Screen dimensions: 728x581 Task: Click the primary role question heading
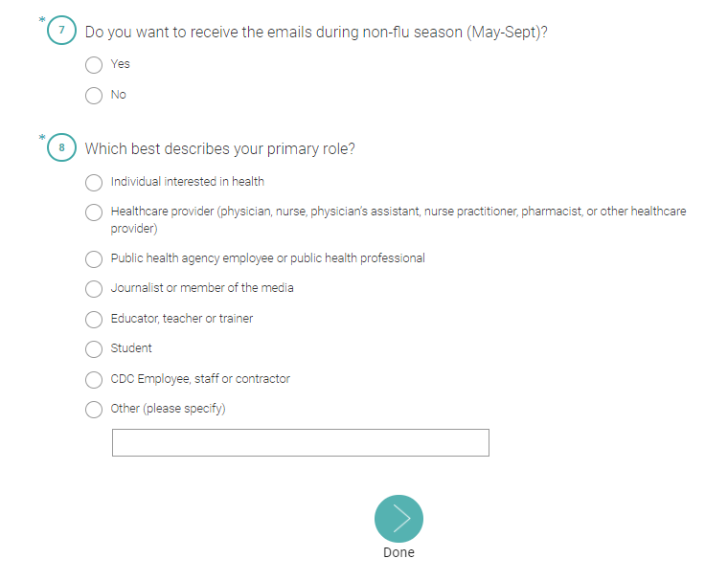[219, 148]
